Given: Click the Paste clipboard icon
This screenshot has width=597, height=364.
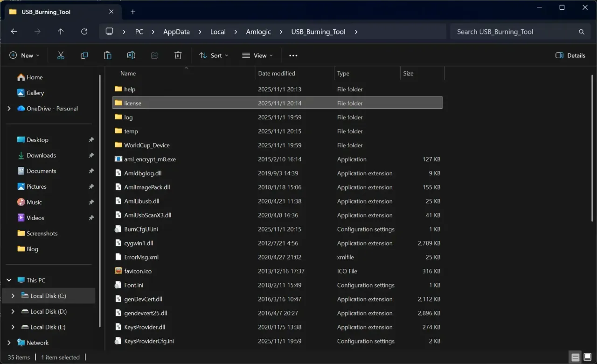Looking at the screenshot, I should point(108,55).
